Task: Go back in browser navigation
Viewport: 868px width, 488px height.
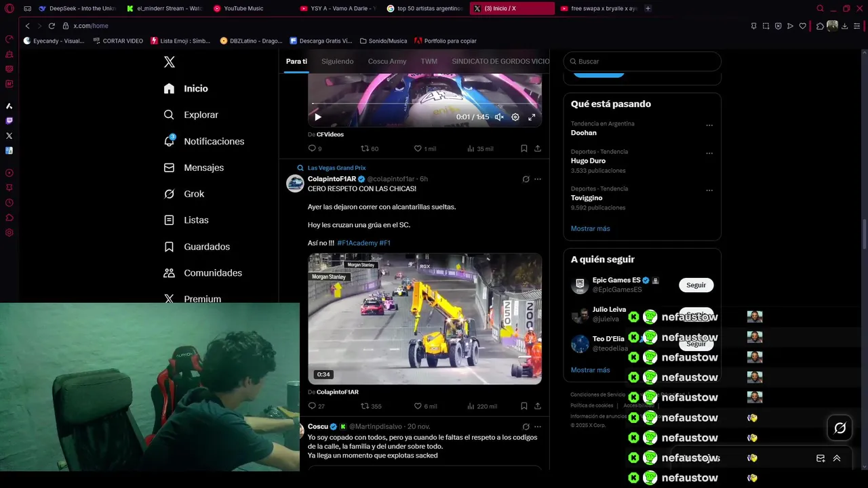Action: 27,26
